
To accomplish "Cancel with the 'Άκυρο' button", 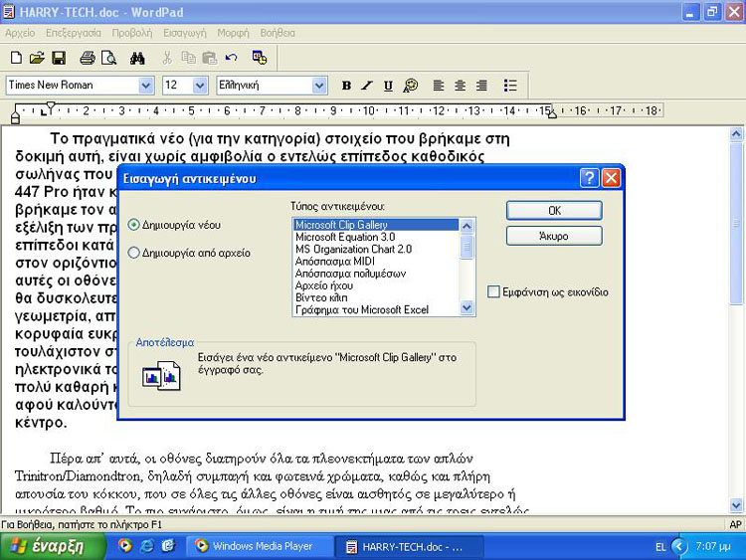I will point(554,236).
